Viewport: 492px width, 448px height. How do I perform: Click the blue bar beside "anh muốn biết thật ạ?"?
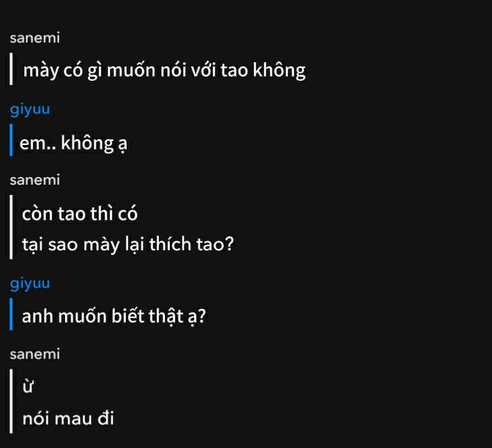tap(11, 314)
